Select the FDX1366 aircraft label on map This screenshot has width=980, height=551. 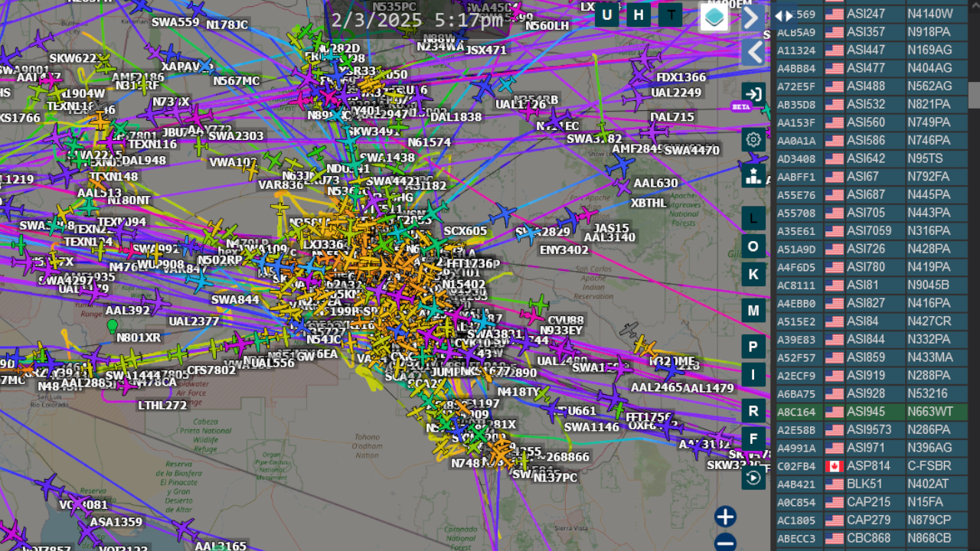[681, 77]
